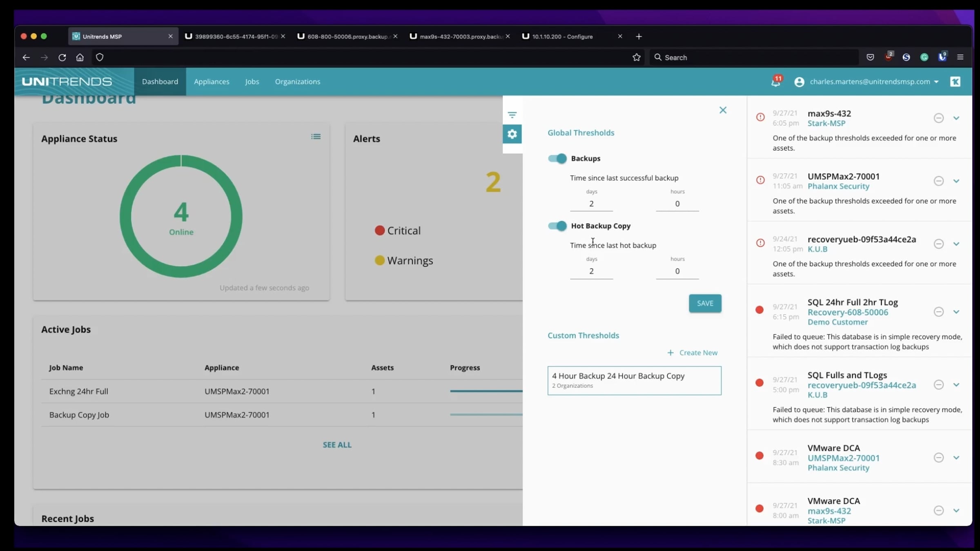
Task: Open the Stark-MSP link under max9s-432 6:05 pm
Action: coord(826,123)
